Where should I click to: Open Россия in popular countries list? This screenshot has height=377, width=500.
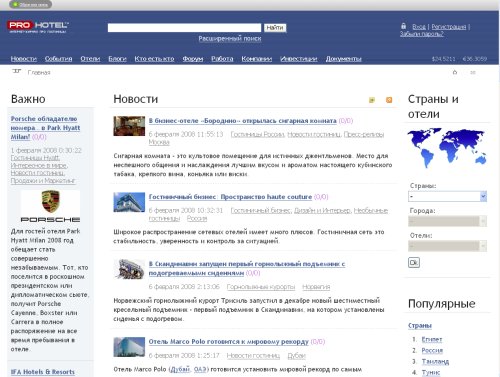click(432, 350)
